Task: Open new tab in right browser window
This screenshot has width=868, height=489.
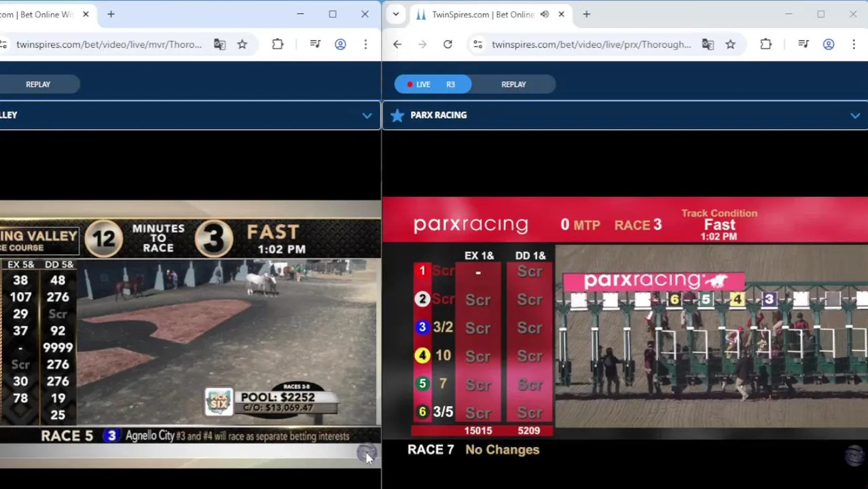Action: pos(587,14)
